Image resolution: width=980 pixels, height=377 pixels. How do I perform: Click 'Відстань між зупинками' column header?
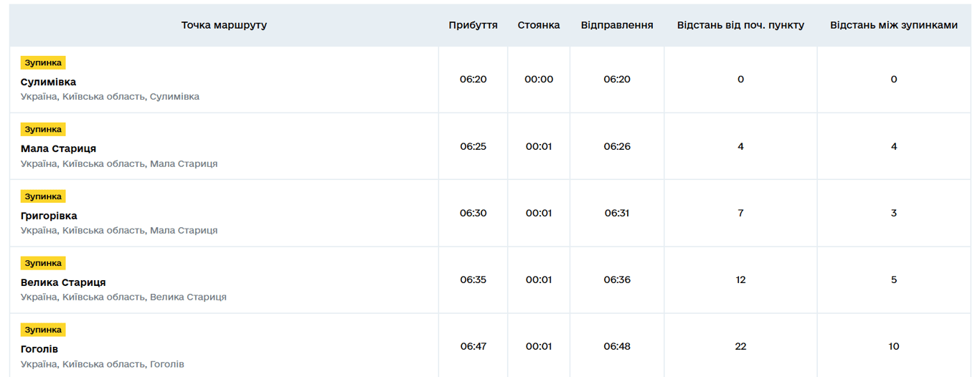coord(893,25)
